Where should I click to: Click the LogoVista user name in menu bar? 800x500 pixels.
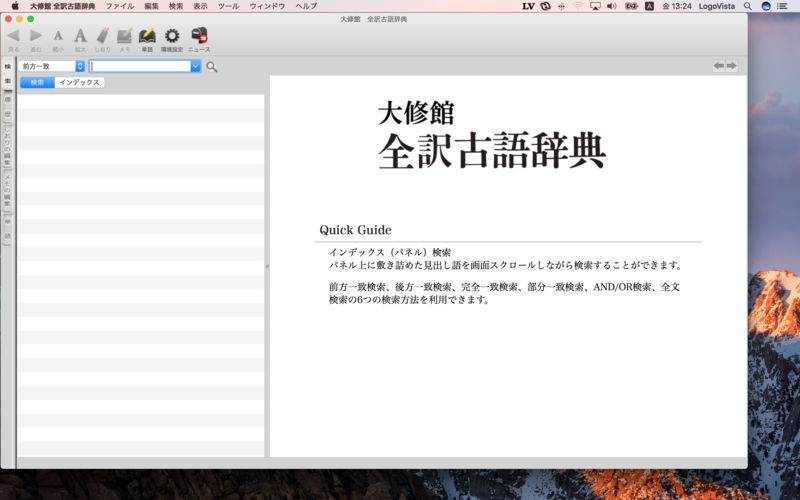pyautogui.click(x=717, y=6)
